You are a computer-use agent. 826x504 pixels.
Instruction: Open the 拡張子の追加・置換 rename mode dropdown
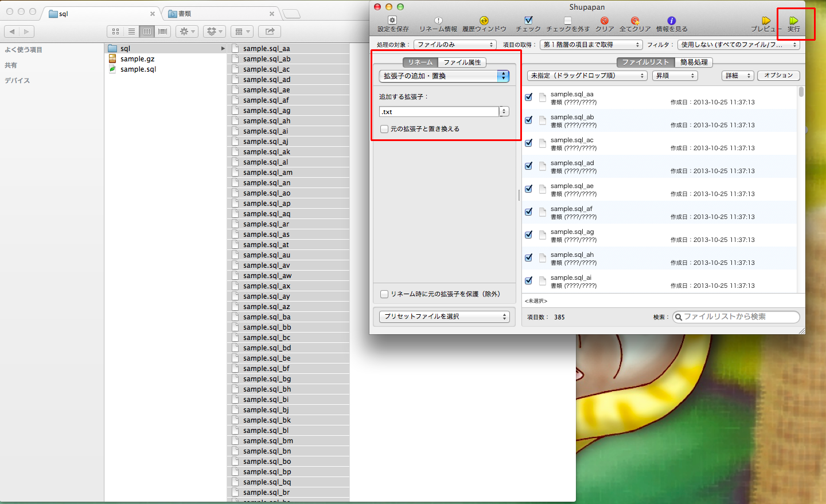point(444,76)
